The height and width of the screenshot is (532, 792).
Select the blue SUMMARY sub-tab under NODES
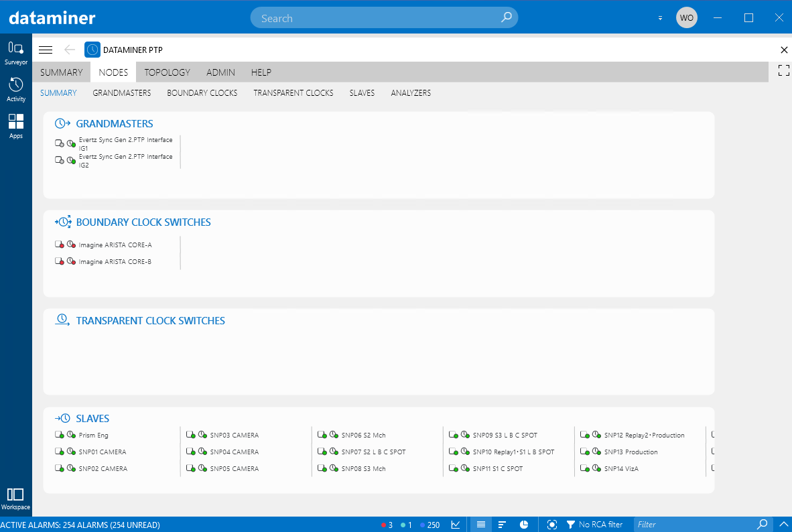[x=58, y=92]
